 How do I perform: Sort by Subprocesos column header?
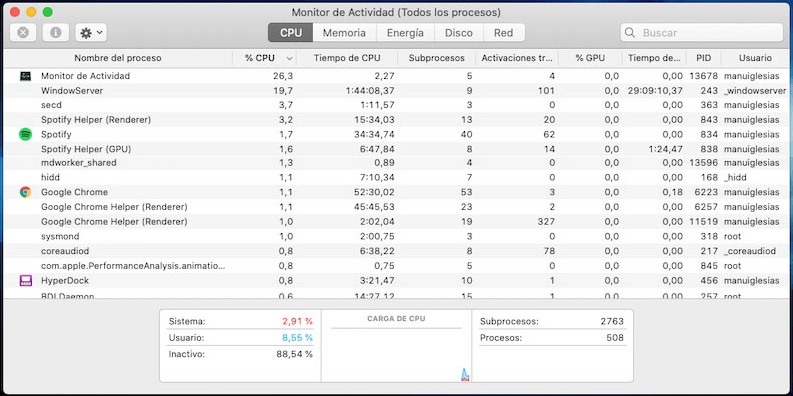[436, 58]
